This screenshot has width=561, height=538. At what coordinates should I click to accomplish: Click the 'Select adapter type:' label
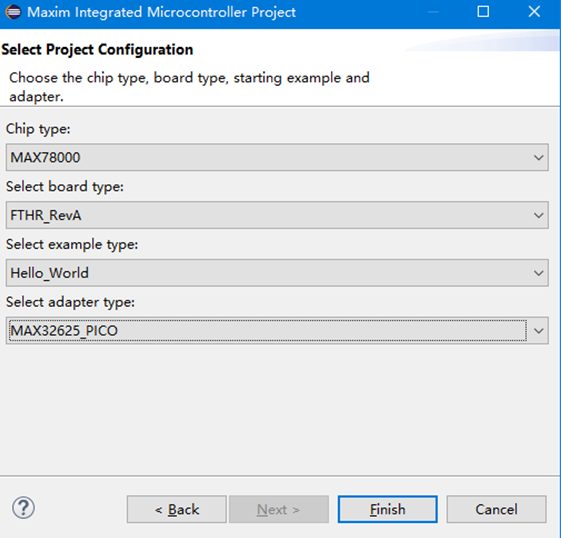click(70, 302)
